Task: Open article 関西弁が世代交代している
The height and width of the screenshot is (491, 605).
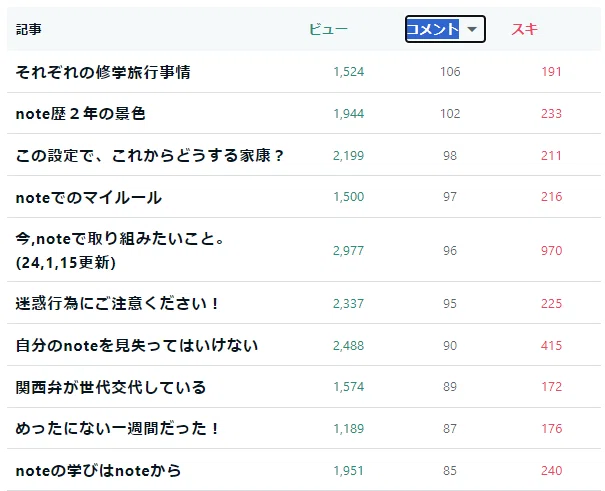Action: click(x=111, y=387)
